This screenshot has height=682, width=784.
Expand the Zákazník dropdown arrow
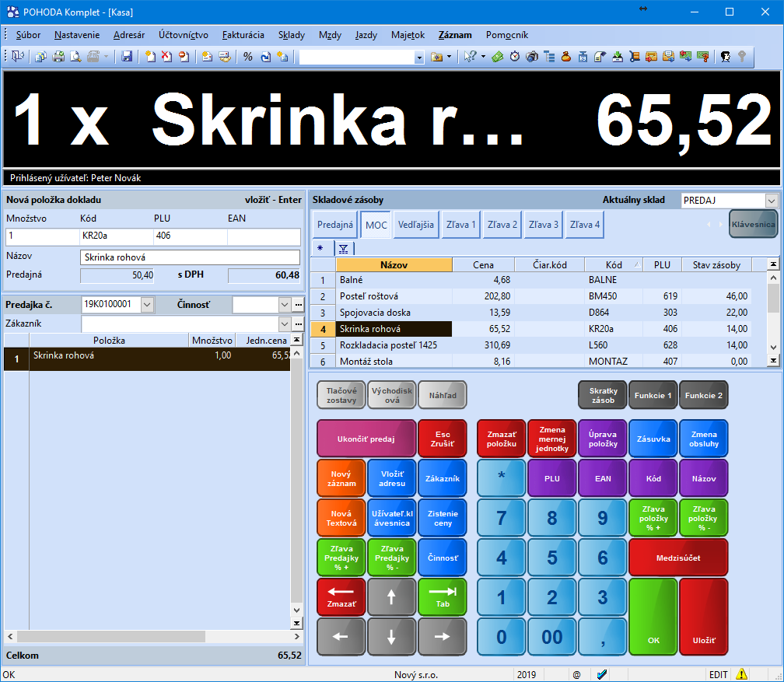click(284, 323)
